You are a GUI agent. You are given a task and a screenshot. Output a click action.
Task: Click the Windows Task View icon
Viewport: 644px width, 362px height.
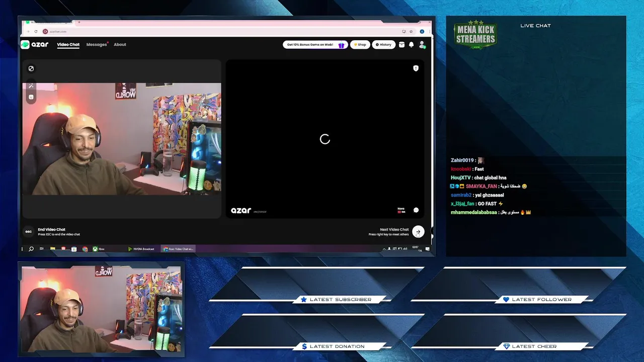tap(42, 249)
